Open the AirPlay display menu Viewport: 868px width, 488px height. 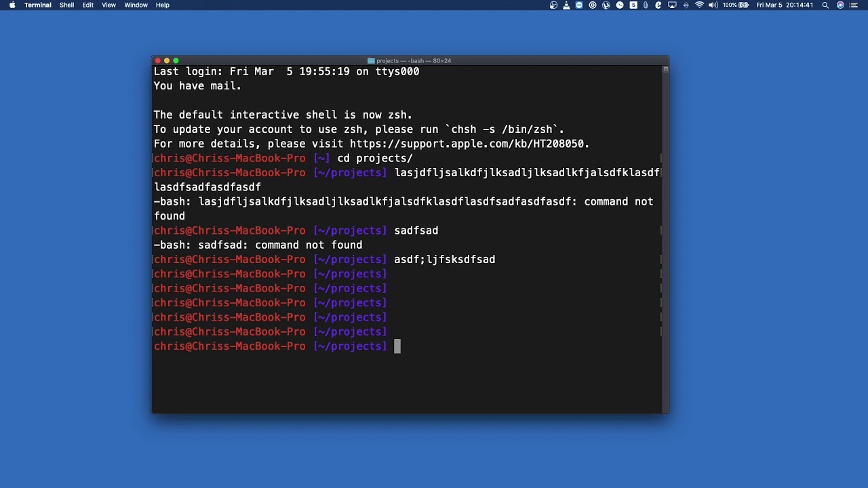(x=672, y=5)
